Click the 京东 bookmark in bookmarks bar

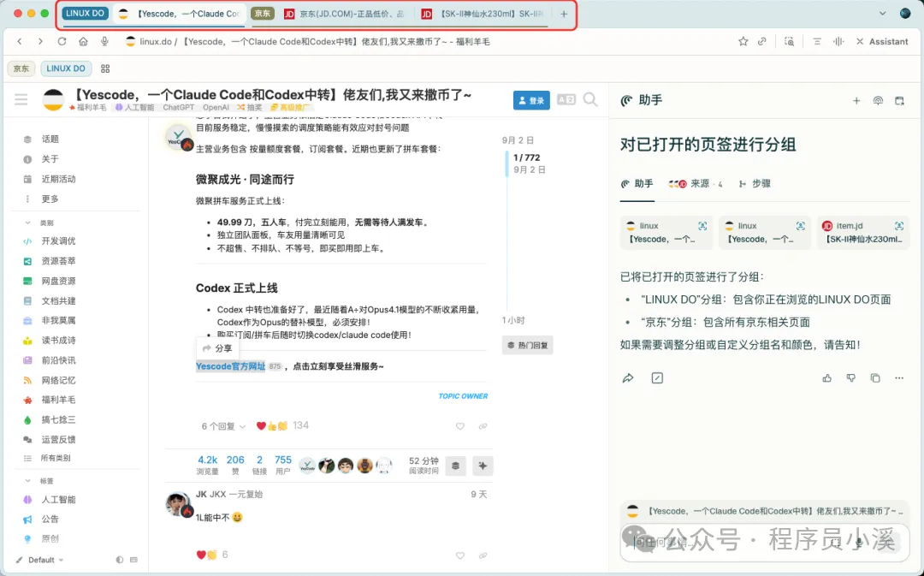pyautogui.click(x=21, y=68)
